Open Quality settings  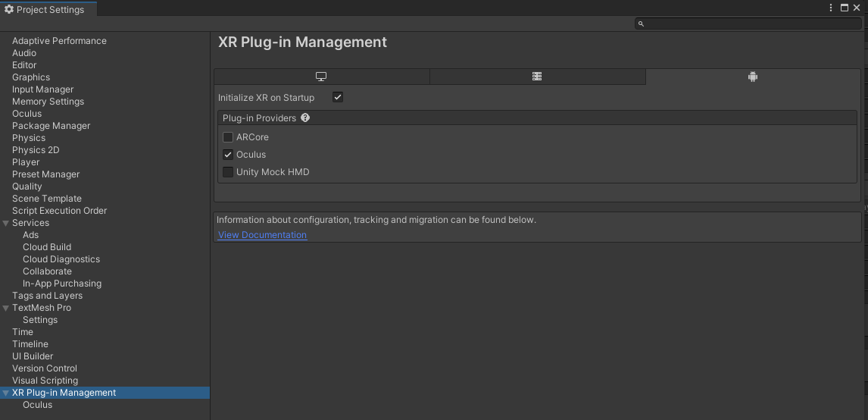click(x=27, y=186)
